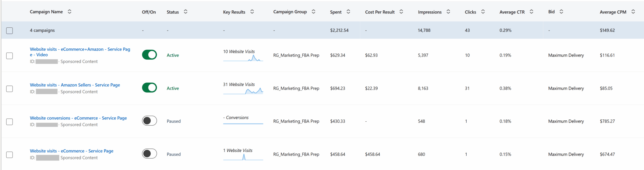Click cost per result $22.39
Screen dimensions: 644x170
tap(371, 88)
